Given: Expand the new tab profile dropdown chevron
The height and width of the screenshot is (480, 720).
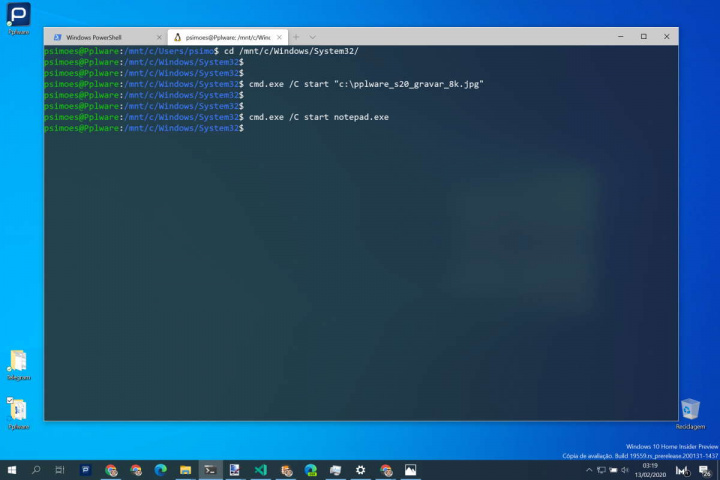Looking at the screenshot, I should click(x=313, y=36).
